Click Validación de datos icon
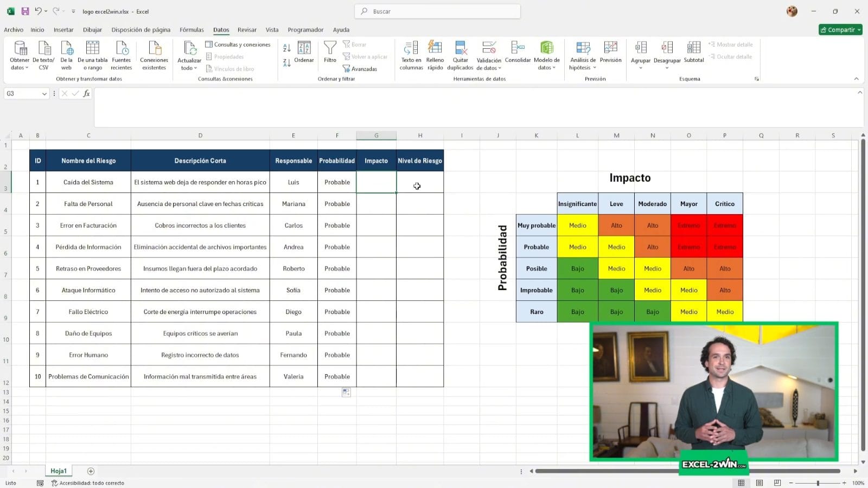Image resolution: width=868 pixels, height=488 pixels. (x=489, y=48)
